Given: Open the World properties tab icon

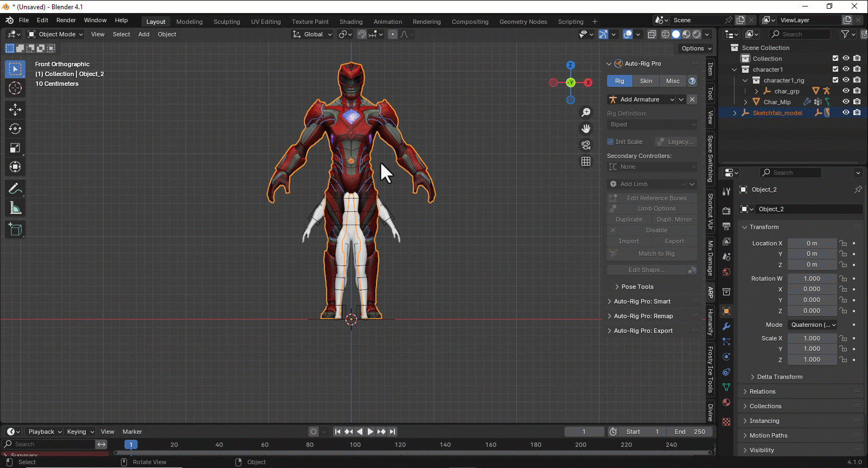Looking at the screenshot, I should (726, 272).
